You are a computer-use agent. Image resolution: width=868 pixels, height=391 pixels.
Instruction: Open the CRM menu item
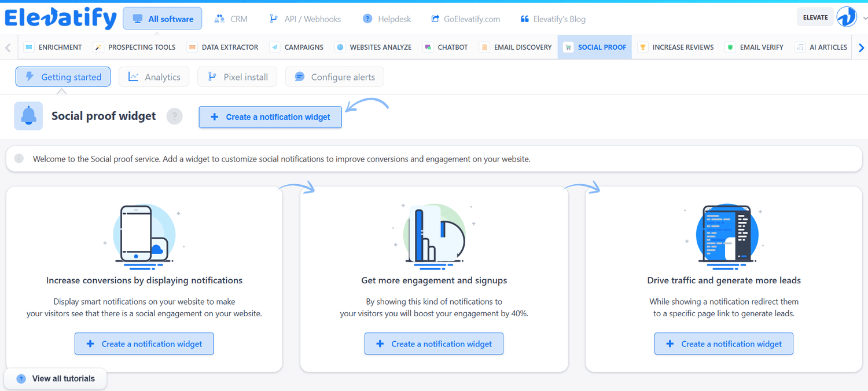click(x=231, y=19)
